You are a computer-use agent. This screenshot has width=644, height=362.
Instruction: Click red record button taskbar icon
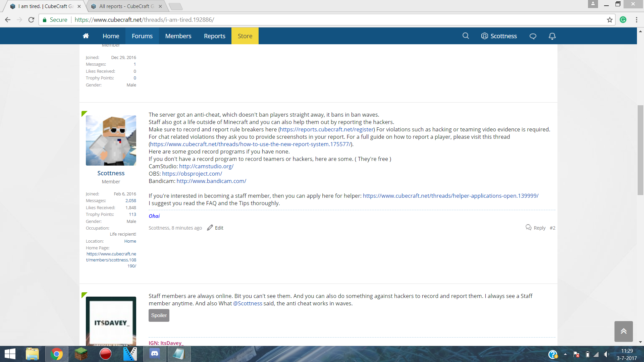click(x=105, y=354)
